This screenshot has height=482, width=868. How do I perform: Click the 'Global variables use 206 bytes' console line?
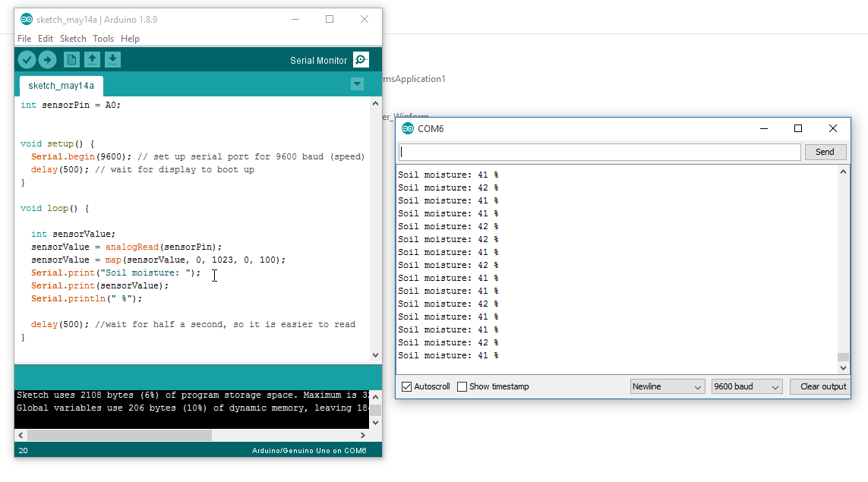(x=193, y=408)
